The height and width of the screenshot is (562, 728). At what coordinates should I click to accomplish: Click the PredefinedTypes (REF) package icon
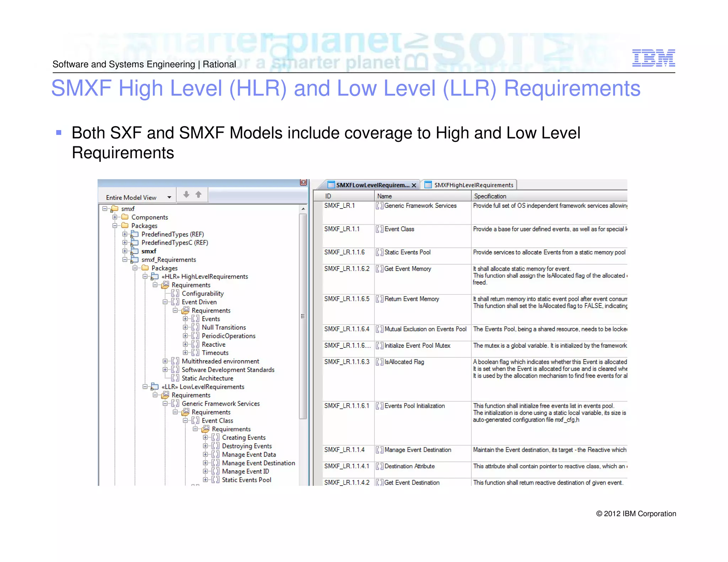(x=134, y=234)
